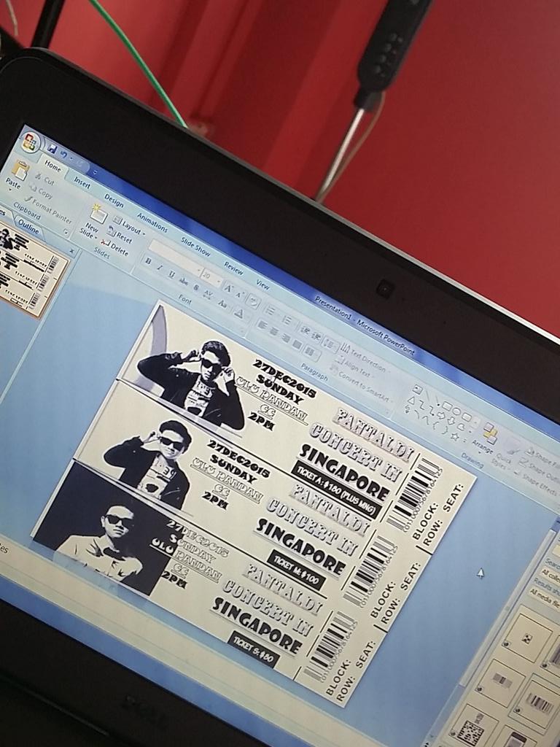The width and height of the screenshot is (560, 747).
Task: Click Character Spacing AV icon
Action: pos(209,295)
